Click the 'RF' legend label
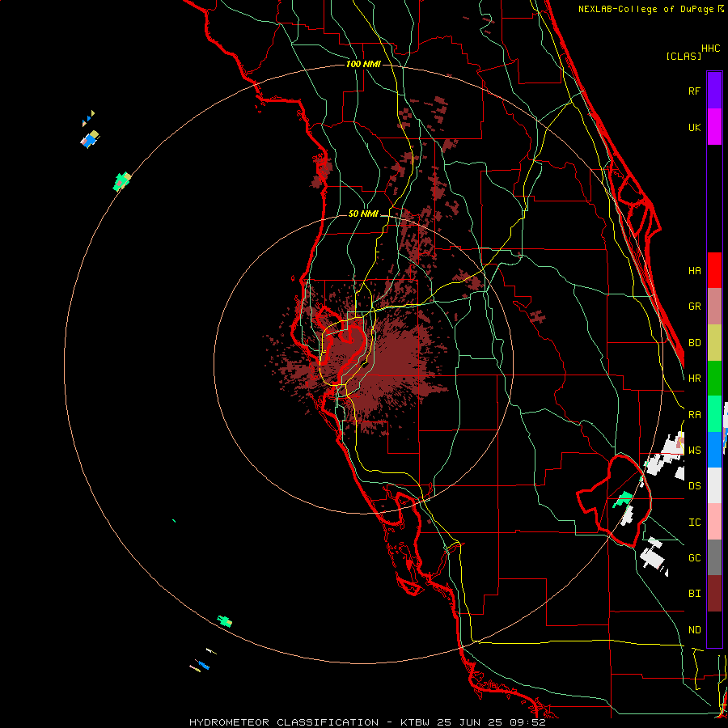The height and width of the screenshot is (728, 728). pos(694,91)
